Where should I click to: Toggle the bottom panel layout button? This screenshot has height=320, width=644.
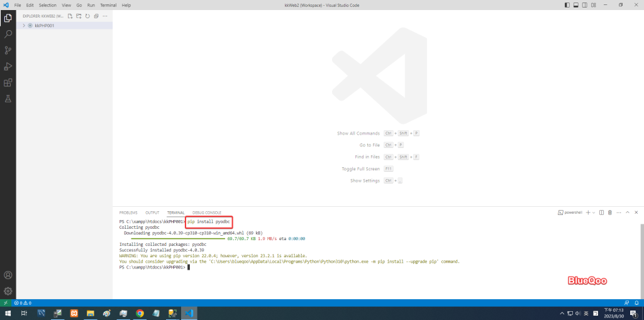[x=575, y=5]
